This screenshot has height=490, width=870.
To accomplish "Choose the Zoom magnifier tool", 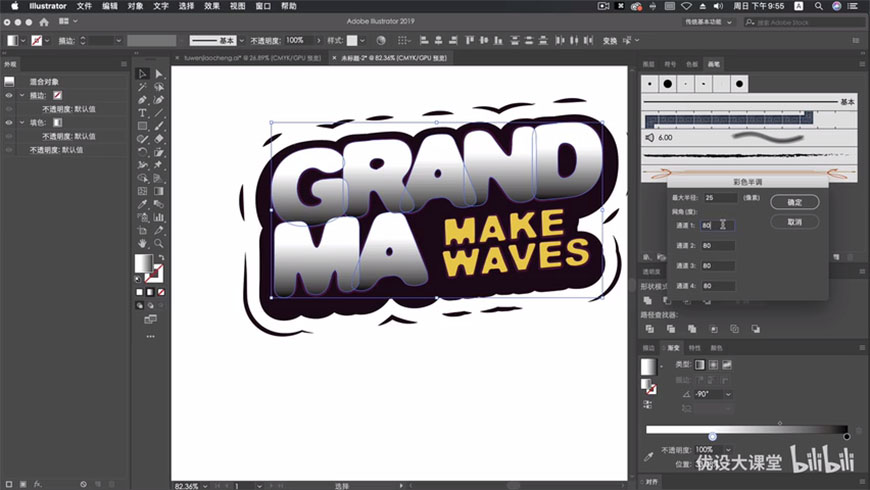I will pos(158,243).
